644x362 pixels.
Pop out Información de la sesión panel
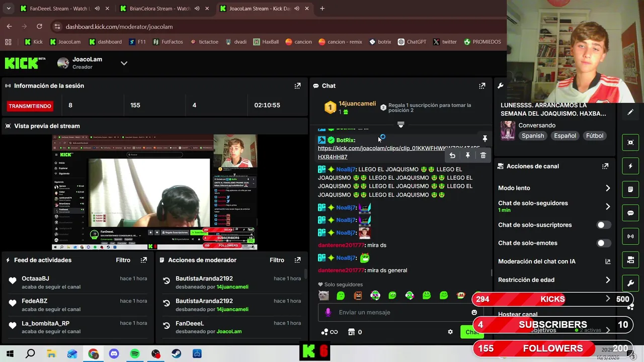[x=297, y=86]
